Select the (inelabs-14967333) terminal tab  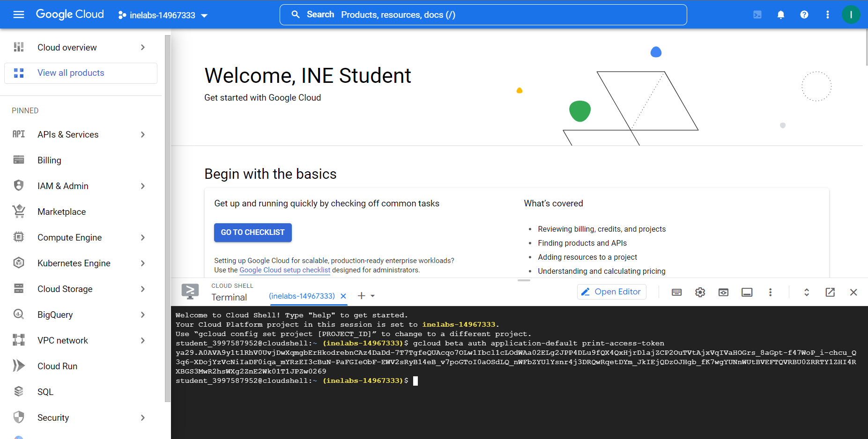(x=302, y=296)
